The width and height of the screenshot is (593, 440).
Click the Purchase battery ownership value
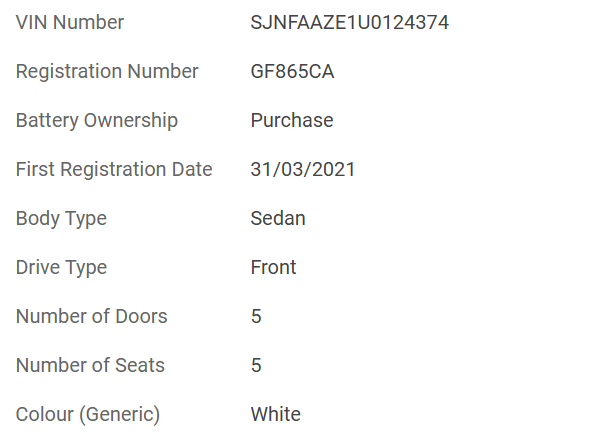tap(292, 120)
